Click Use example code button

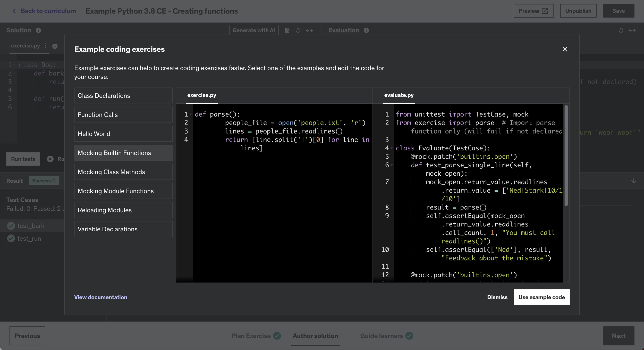coord(541,297)
